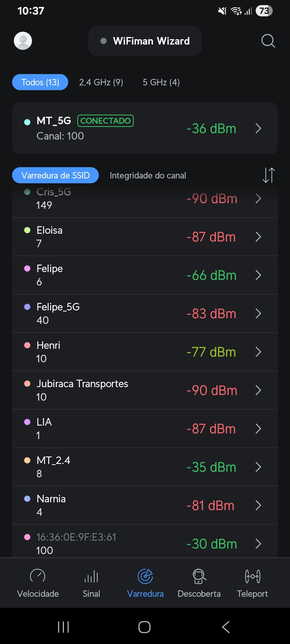Tap the pink dot beside Henri
Image resolution: width=290 pixels, height=644 pixels.
(27, 345)
